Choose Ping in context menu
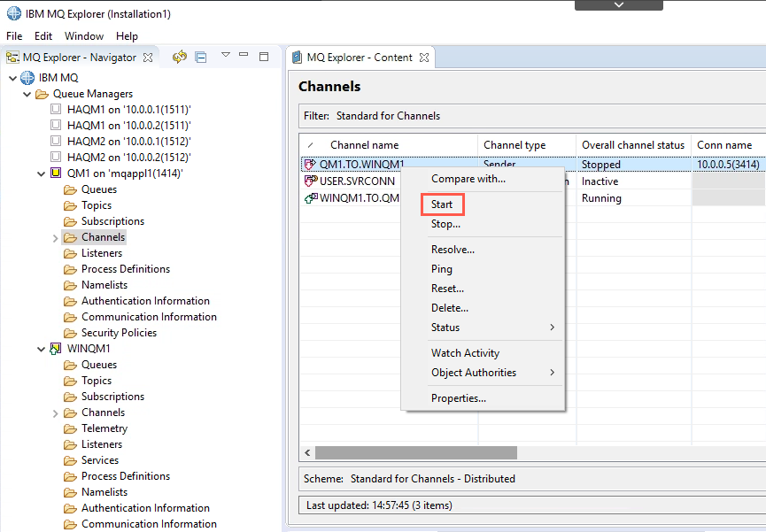766x532 pixels. click(x=483, y=269)
